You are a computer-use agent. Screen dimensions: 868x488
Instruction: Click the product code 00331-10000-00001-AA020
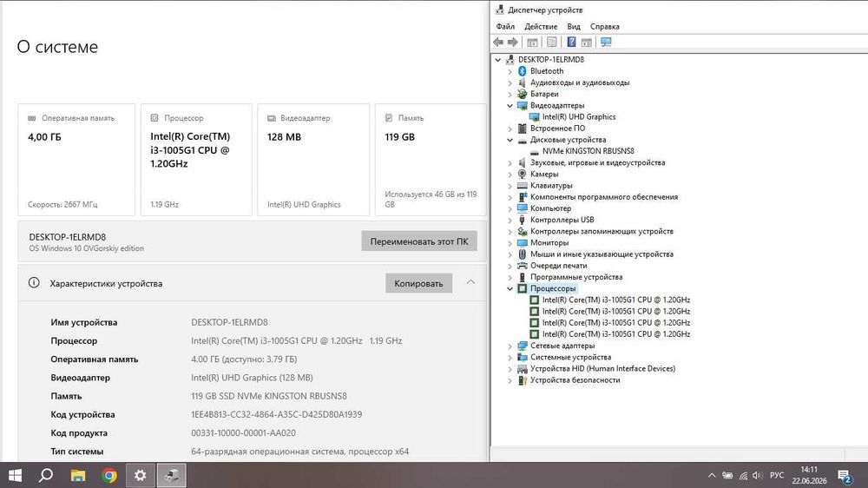coord(243,433)
